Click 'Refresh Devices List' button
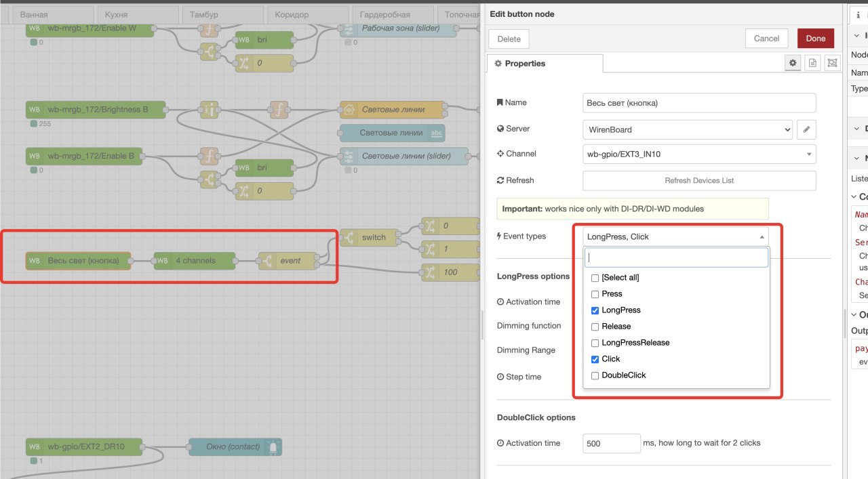Screen dimensions: 868x479 coord(699,180)
